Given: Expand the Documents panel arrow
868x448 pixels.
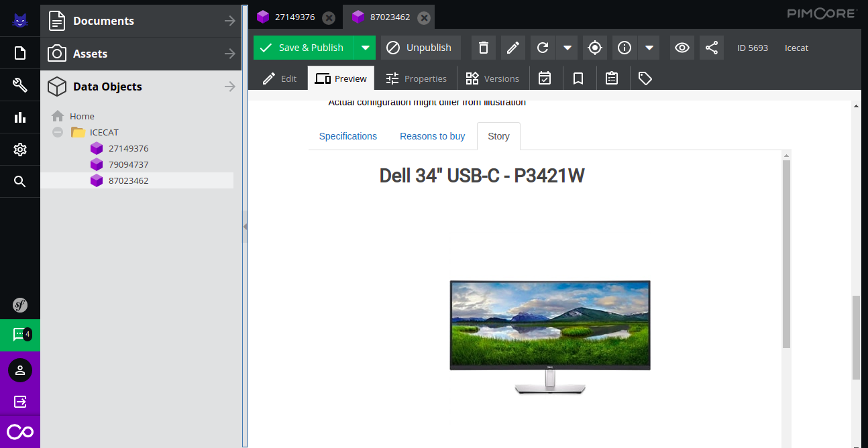Looking at the screenshot, I should tap(230, 21).
